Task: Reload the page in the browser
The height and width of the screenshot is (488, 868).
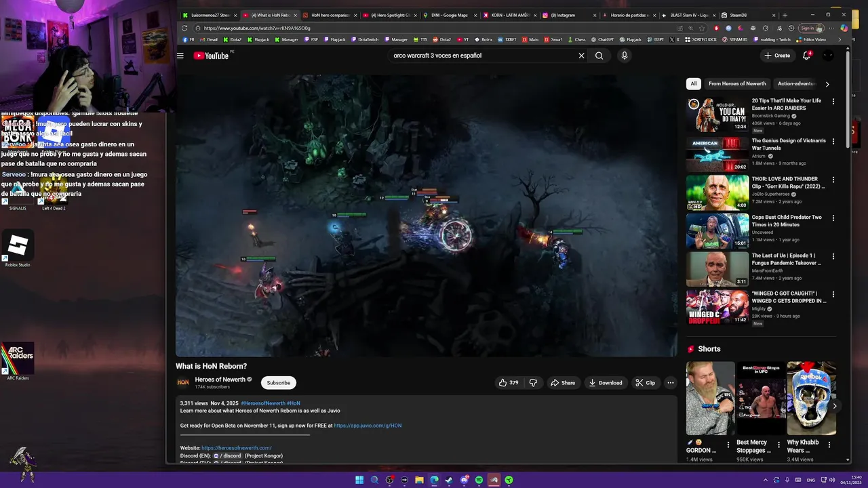Action: coord(184,28)
